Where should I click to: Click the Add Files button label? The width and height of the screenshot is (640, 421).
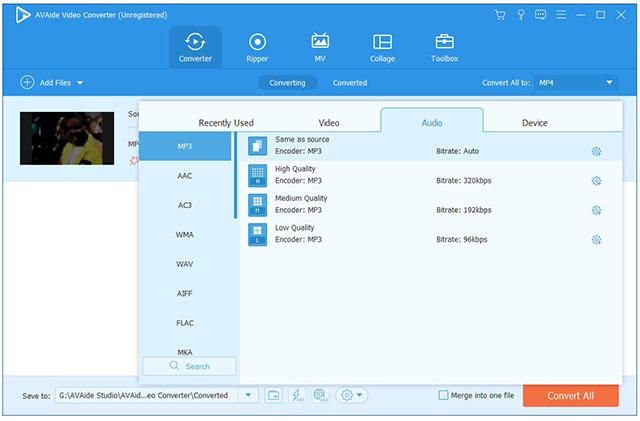tap(56, 83)
